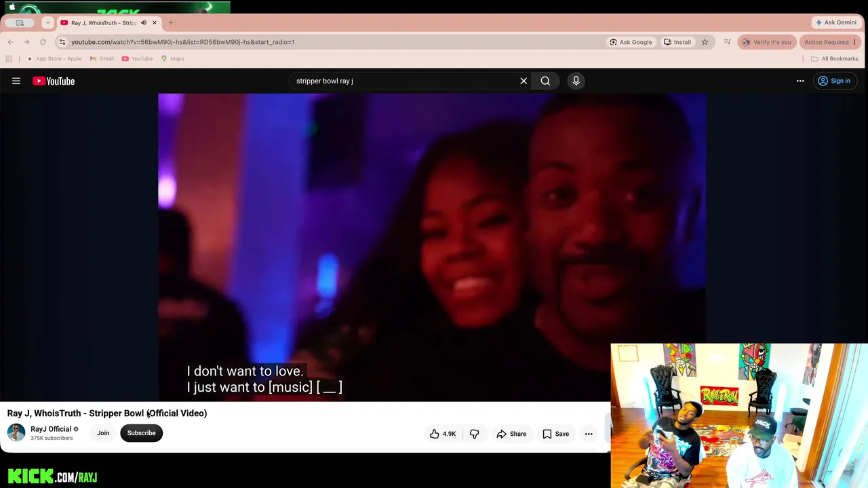
Task: Click the 375K subscribers text
Action: [52, 439]
